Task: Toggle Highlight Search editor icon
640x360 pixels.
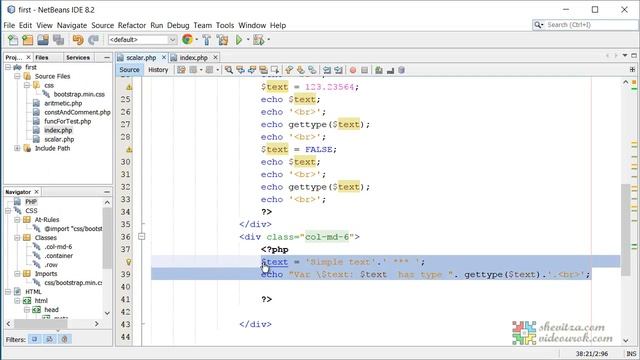Action: (x=263, y=70)
